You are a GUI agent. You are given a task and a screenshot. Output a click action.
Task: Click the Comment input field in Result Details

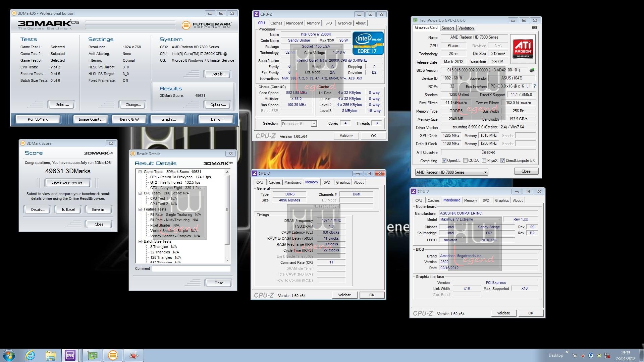(x=191, y=268)
